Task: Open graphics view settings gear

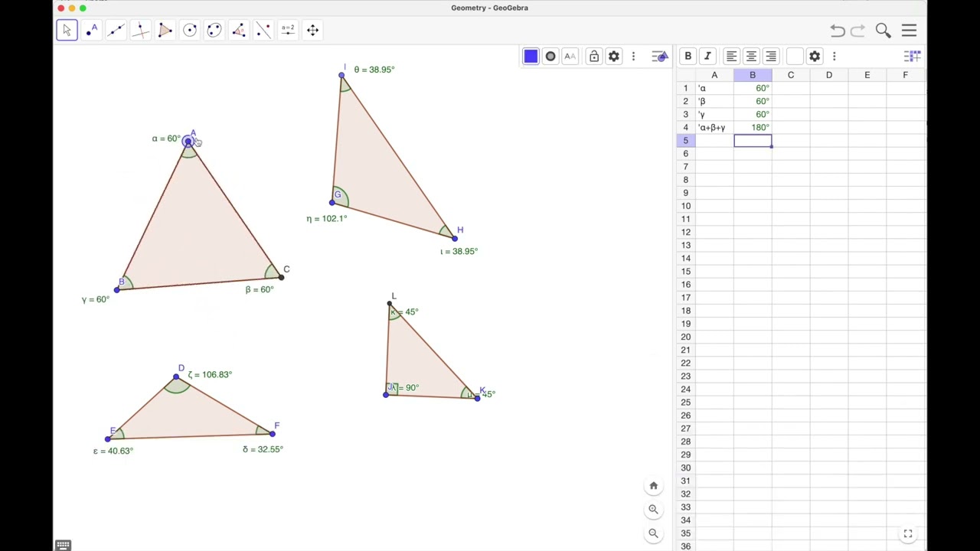Action: pyautogui.click(x=614, y=57)
